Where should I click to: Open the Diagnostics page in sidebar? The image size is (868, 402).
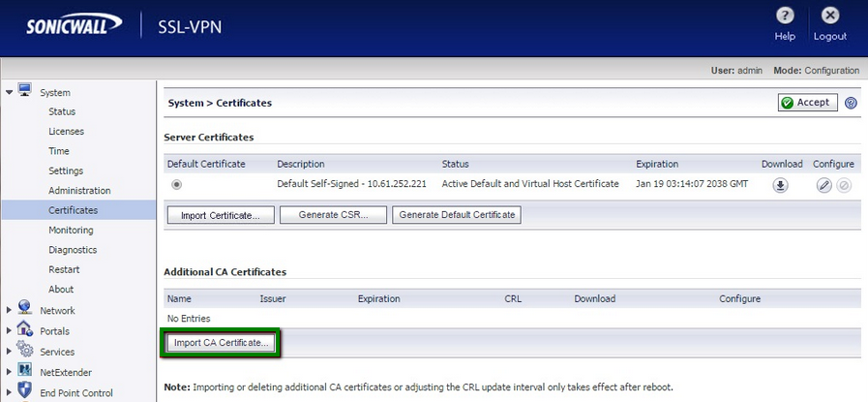(x=73, y=250)
